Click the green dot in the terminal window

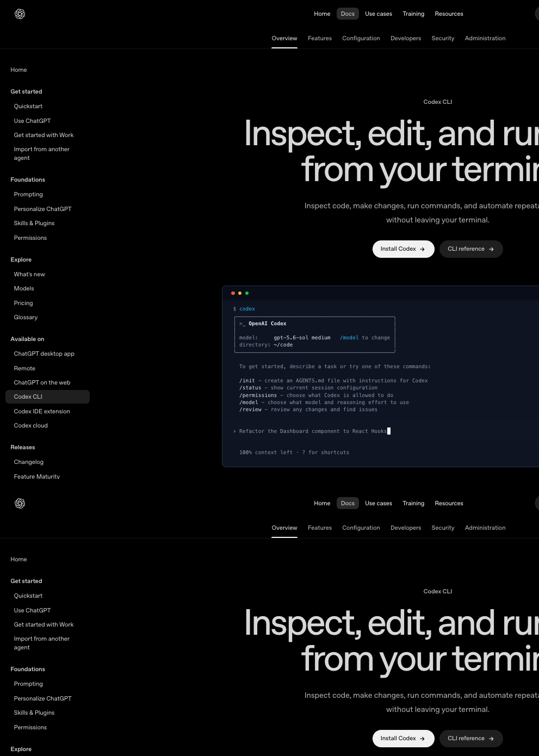(247, 293)
